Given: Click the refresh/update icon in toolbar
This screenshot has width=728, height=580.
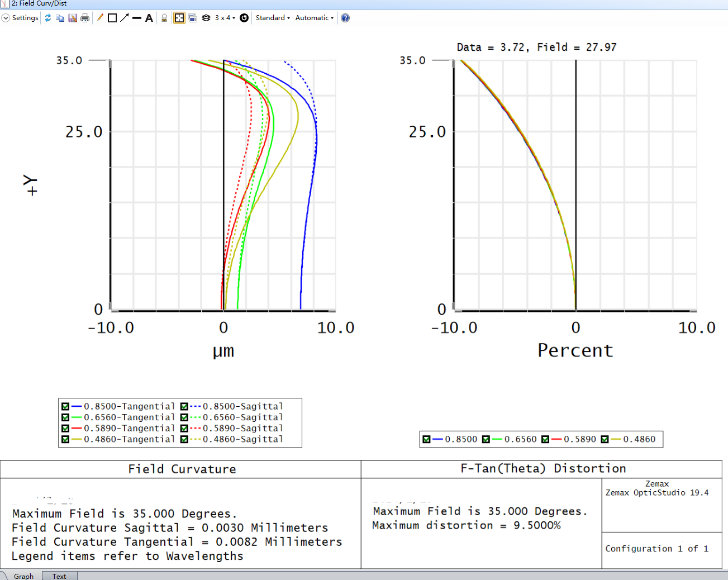Looking at the screenshot, I should [48, 18].
